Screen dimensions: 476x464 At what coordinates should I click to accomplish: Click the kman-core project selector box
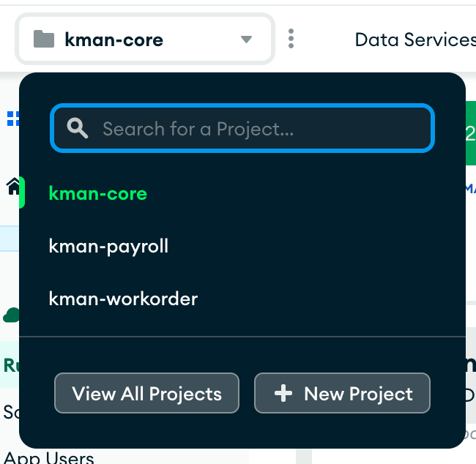point(145,39)
